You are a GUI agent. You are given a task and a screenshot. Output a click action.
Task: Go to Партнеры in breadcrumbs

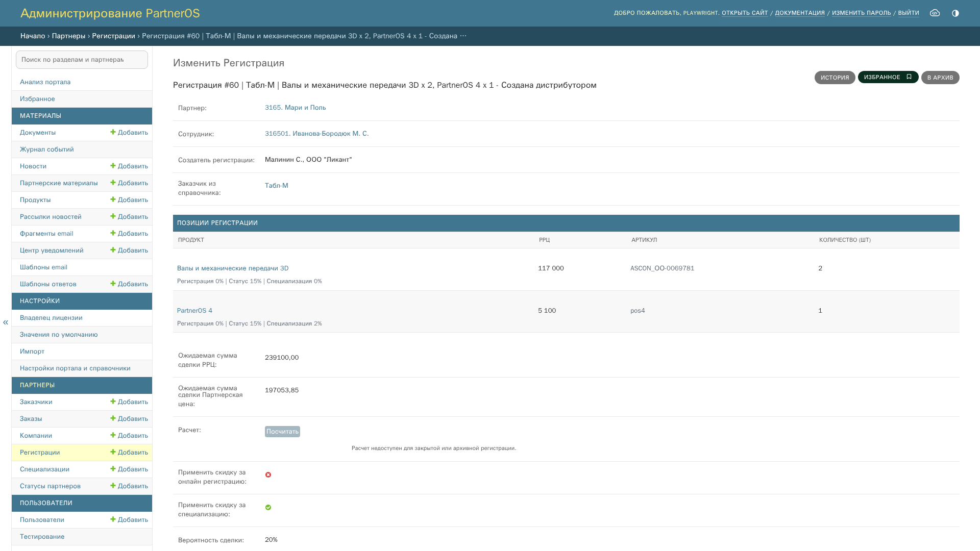(x=68, y=36)
